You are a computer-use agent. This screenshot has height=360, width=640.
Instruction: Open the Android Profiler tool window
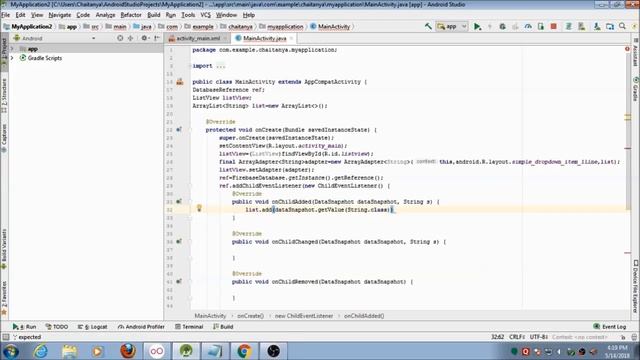pyautogui.click(x=141, y=327)
